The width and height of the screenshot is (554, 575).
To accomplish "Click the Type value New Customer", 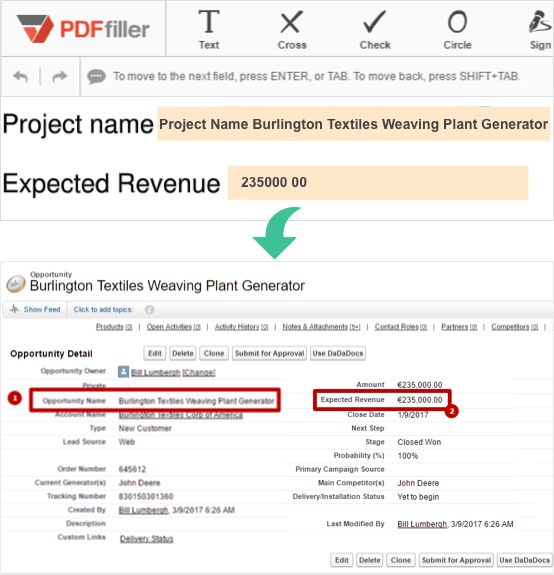I will pos(145,428).
